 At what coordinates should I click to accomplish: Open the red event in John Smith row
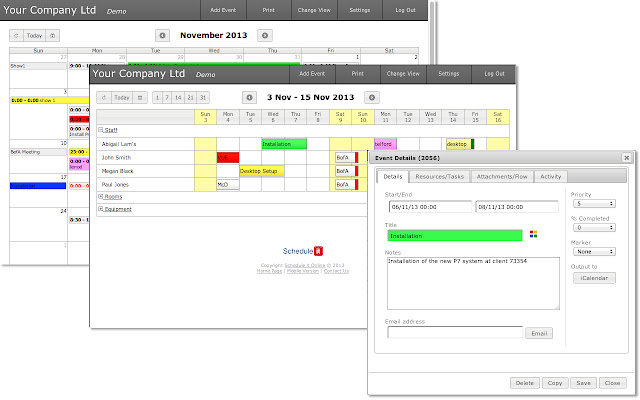(228, 157)
